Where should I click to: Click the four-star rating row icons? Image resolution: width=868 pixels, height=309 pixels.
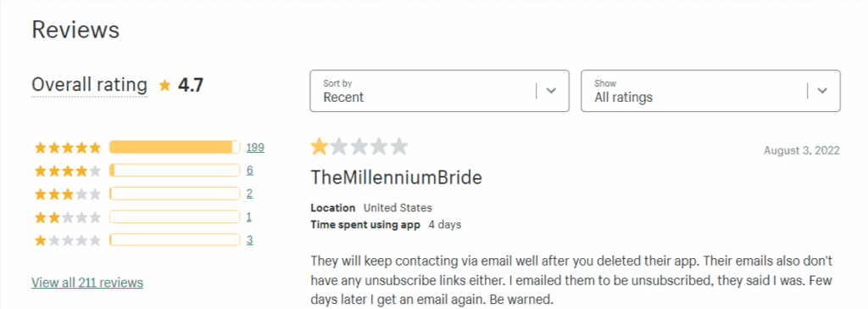[x=68, y=171]
